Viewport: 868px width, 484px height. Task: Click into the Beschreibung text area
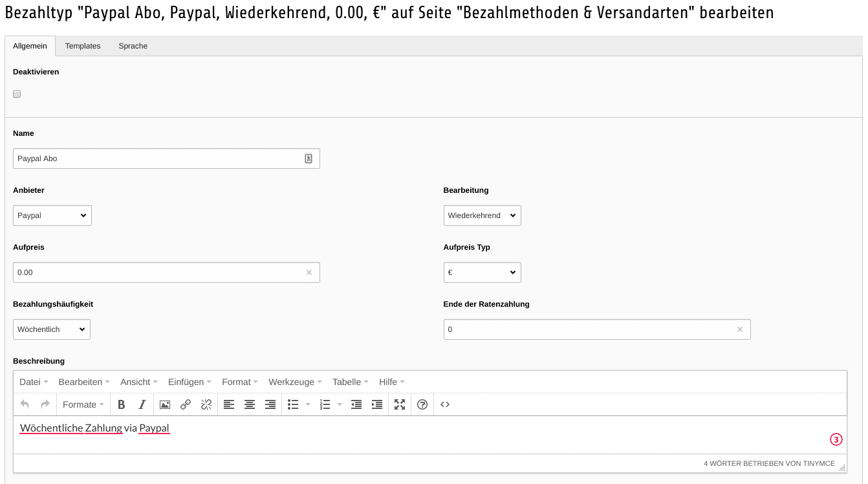pos(429,435)
